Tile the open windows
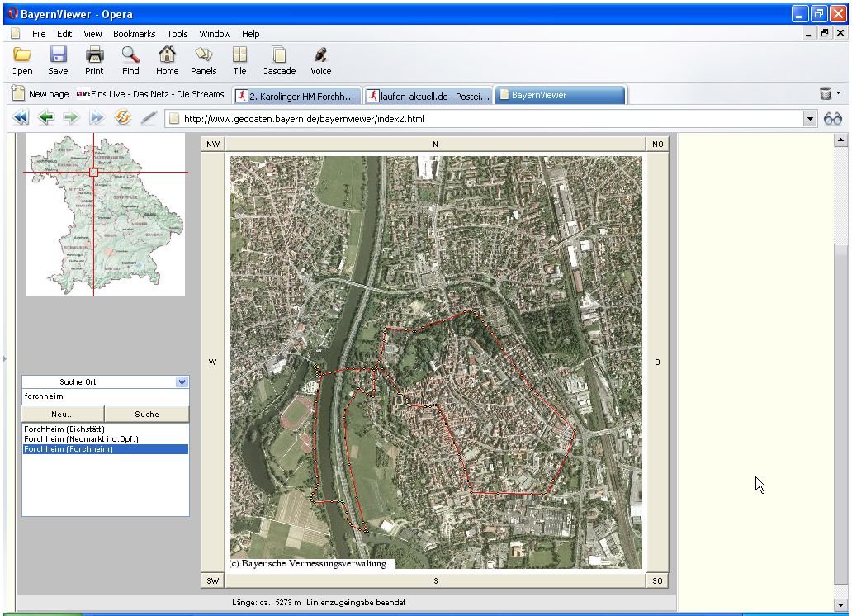This screenshot has height=616, width=852. pyautogui.click(x=239, y=60)
